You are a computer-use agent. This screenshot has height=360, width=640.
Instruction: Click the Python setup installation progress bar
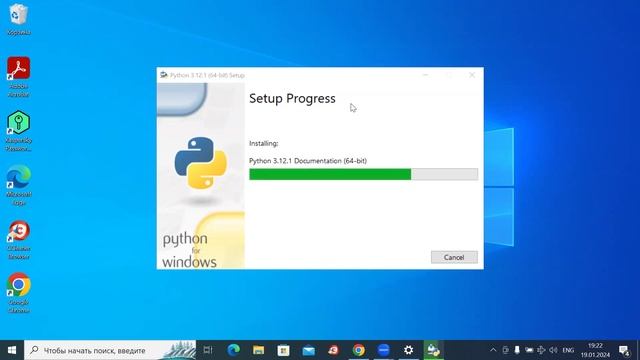pyautogui.click(x=363, y=174)
